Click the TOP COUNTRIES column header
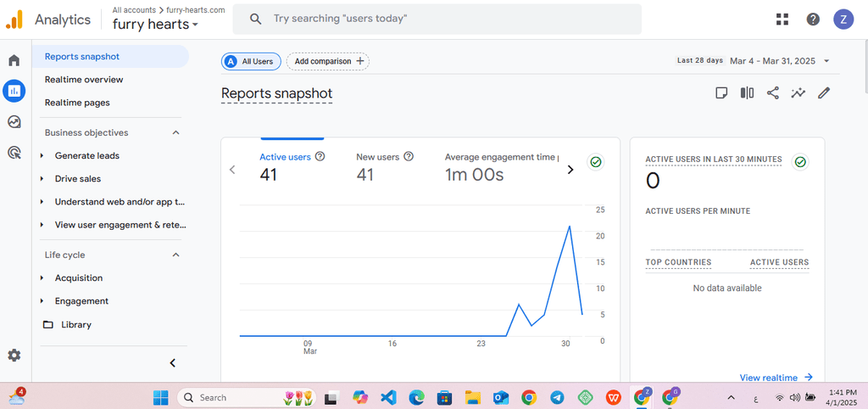The height and width of the screenshot is (409, 868). pyautogui.click(x=678, y=263)
